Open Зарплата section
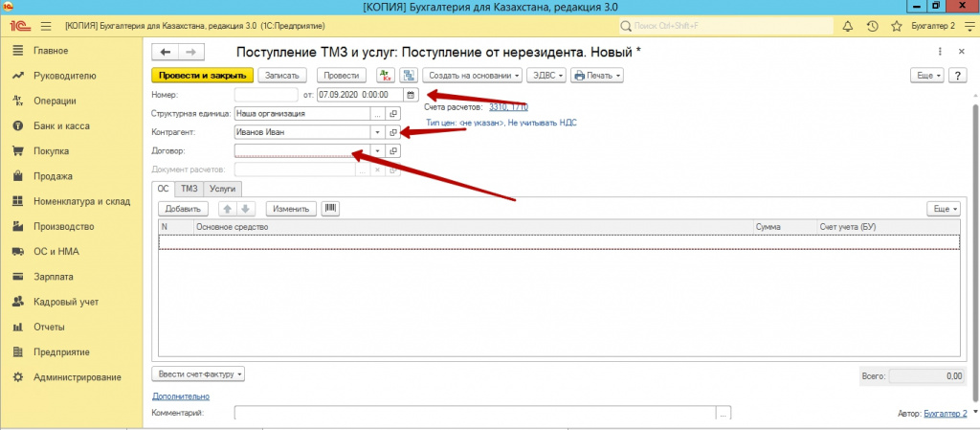Viewport: 980px width, 430px height. click(54, 277)
